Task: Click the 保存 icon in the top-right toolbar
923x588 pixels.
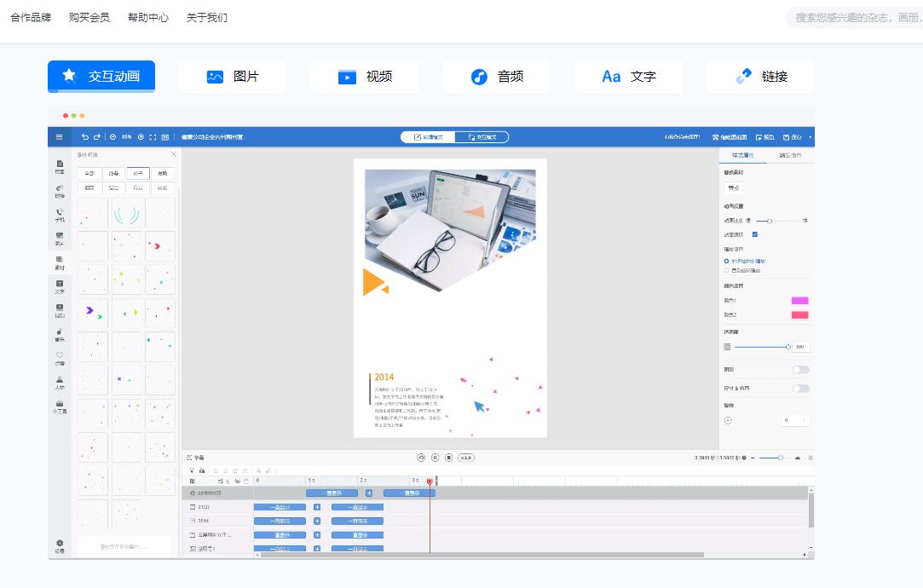Action: point(787,135)
